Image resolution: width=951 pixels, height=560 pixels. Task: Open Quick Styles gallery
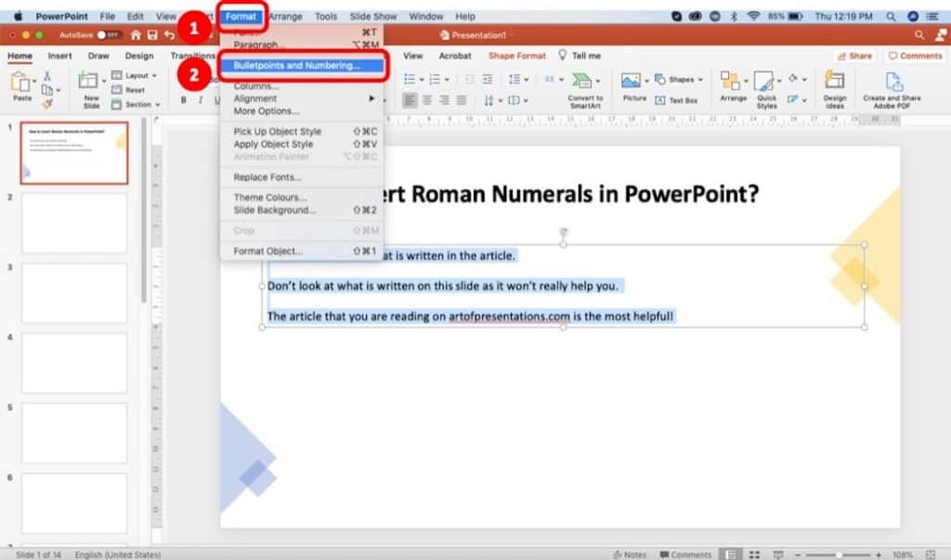point(766,89)
